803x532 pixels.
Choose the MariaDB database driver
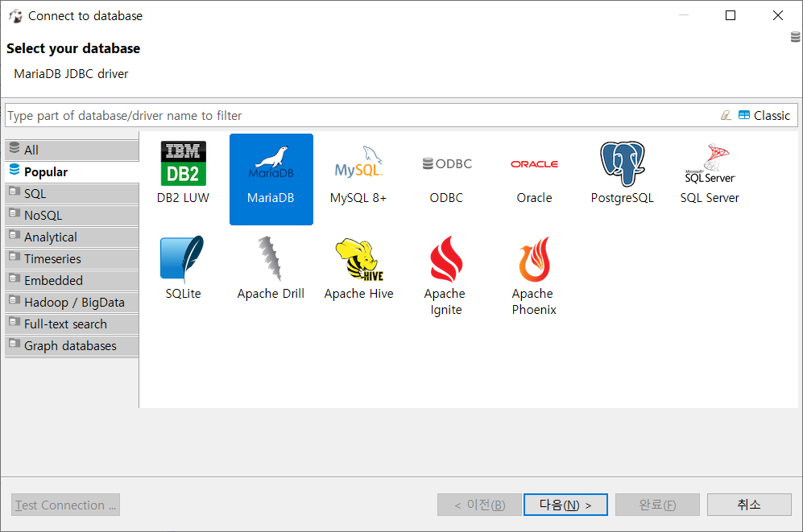[271, 179]
